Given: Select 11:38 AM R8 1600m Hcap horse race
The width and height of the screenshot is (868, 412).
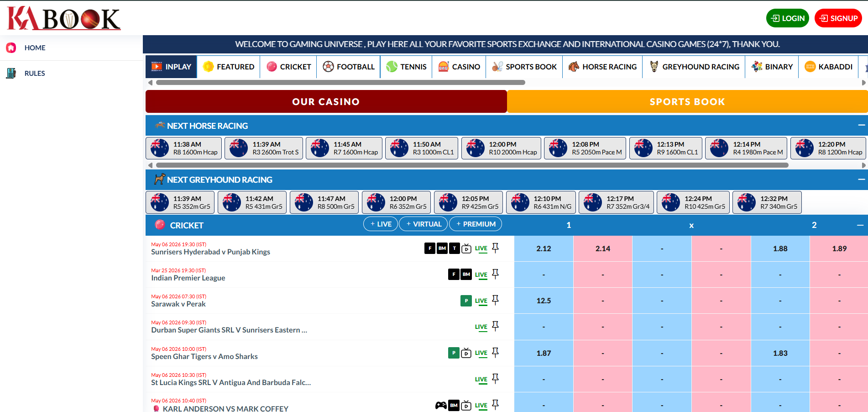Looking at the screenshot, I should click(184, 148).
